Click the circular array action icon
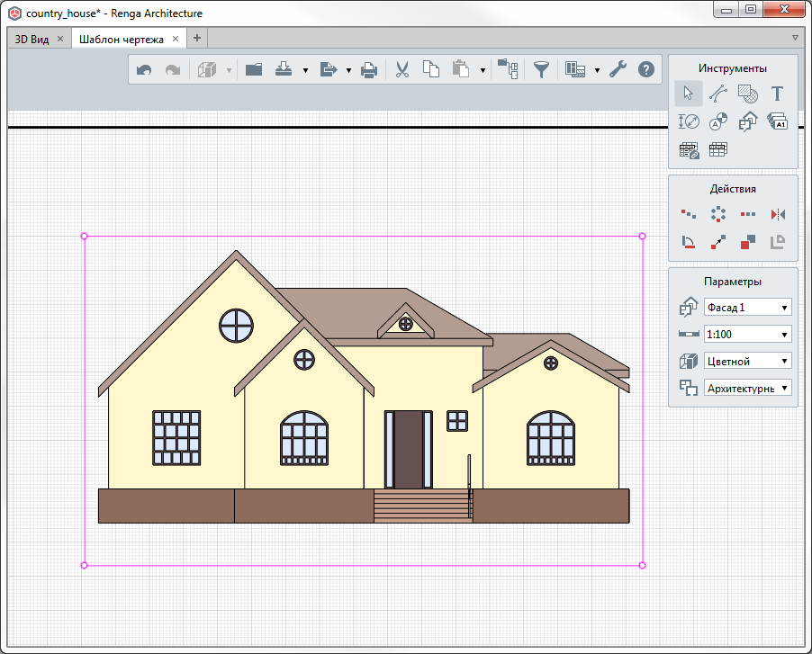This screenshot has width=812, height=654. (x=717, y=214)
